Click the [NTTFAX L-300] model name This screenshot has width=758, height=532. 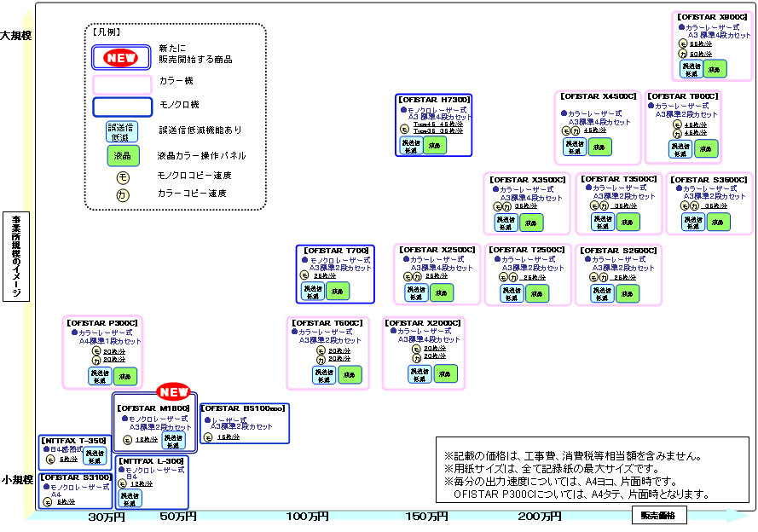[x=151, y=461]
